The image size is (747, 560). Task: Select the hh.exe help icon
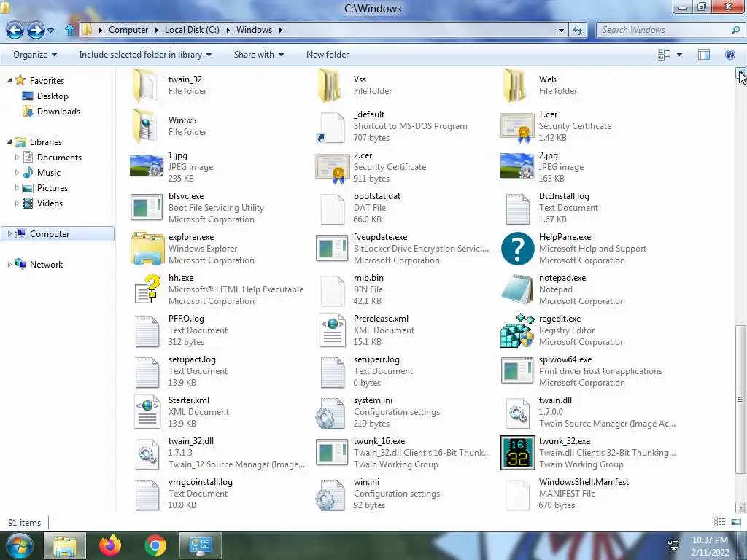click(x=147, y=289)
